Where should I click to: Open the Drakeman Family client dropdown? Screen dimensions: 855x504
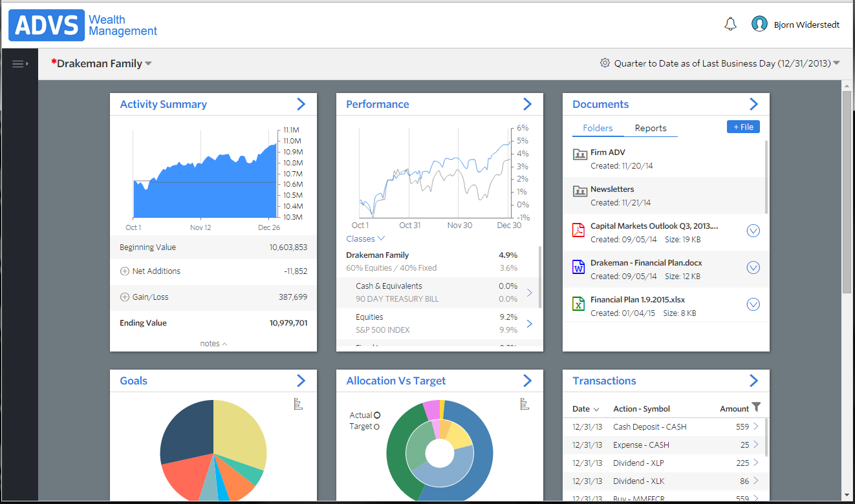coord(148,63)
